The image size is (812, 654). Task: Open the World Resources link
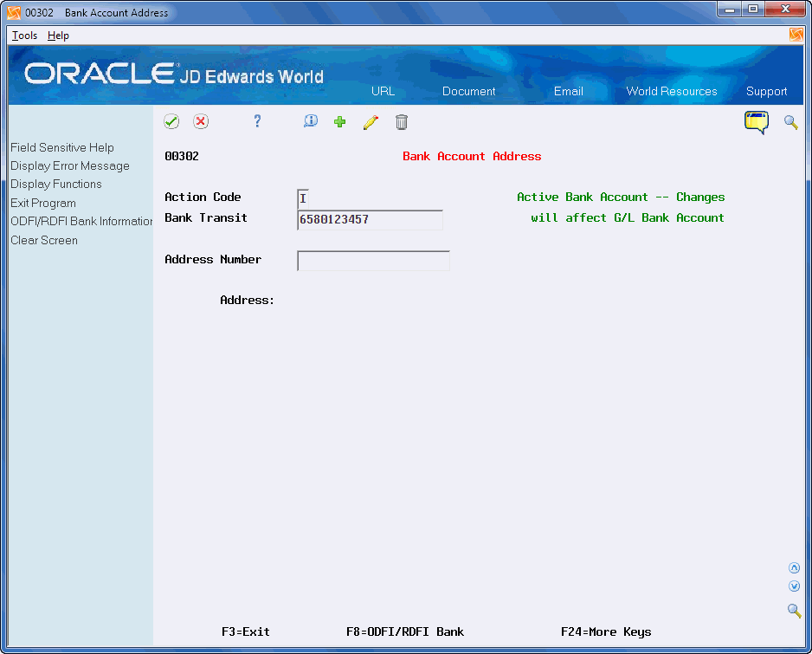pos(672,91)
